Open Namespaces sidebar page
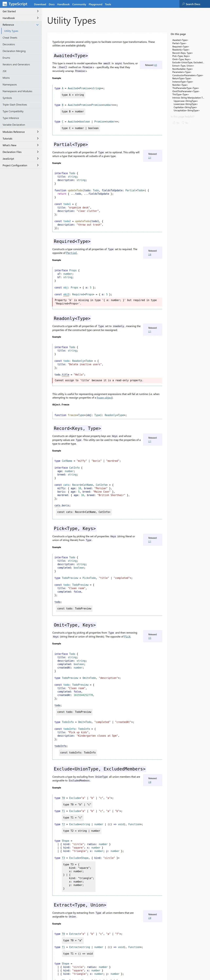The height and width of the screenshot is (980, 210). (21, 84)
